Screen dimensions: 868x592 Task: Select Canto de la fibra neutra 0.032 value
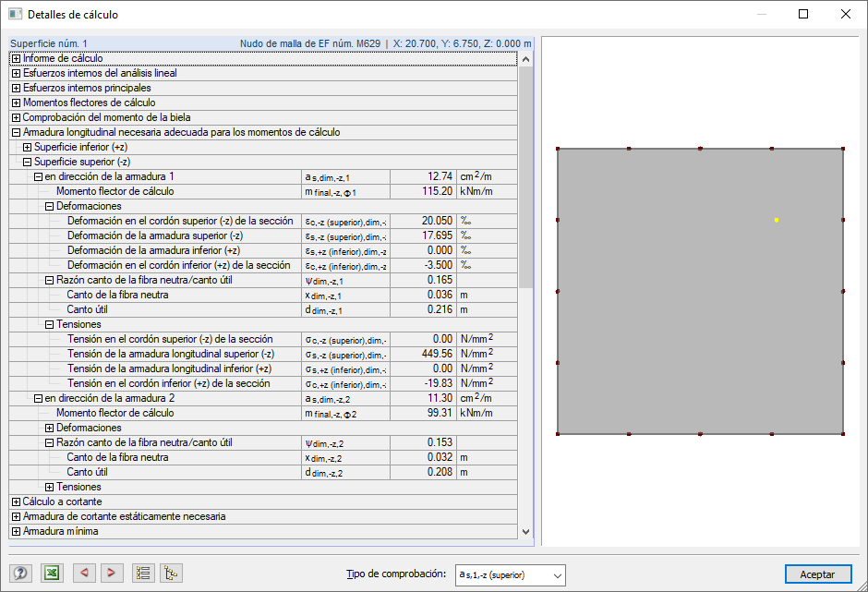[x=423, y=457]
